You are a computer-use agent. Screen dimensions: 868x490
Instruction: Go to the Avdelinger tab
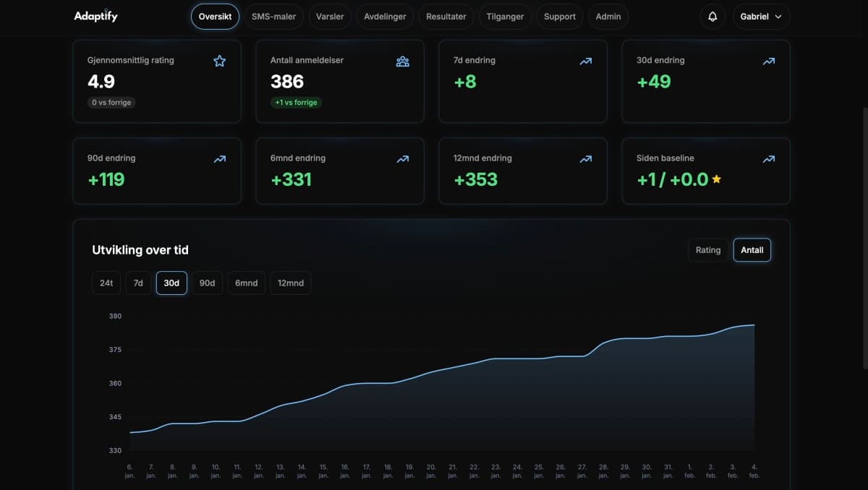coord(385,17)
